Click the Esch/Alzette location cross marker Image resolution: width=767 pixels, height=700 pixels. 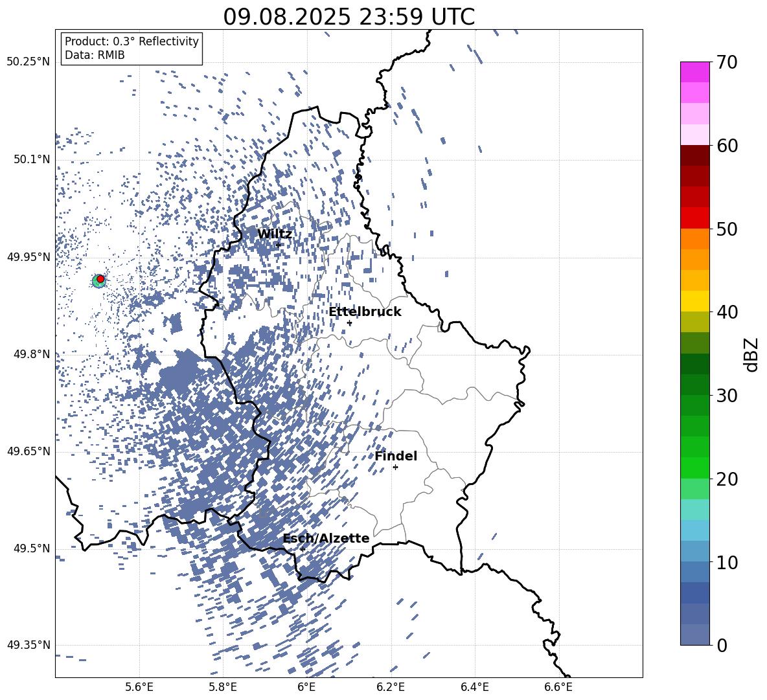pos(303,549)
